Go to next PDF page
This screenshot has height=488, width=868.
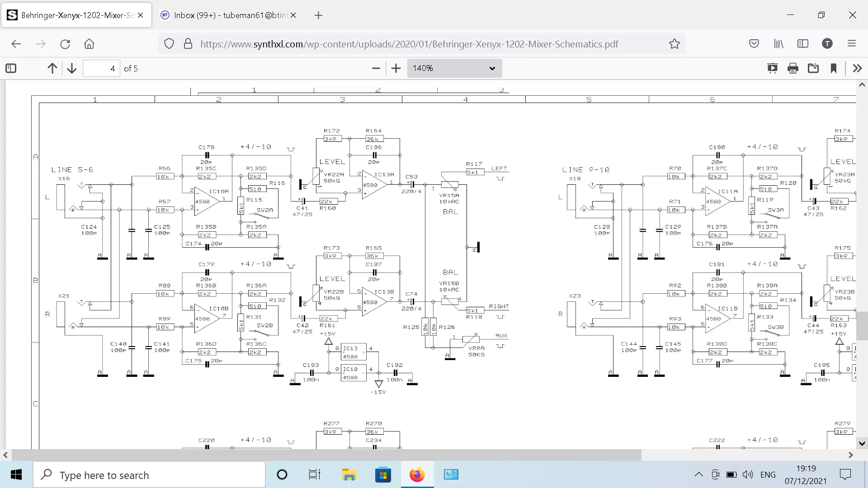72,68
